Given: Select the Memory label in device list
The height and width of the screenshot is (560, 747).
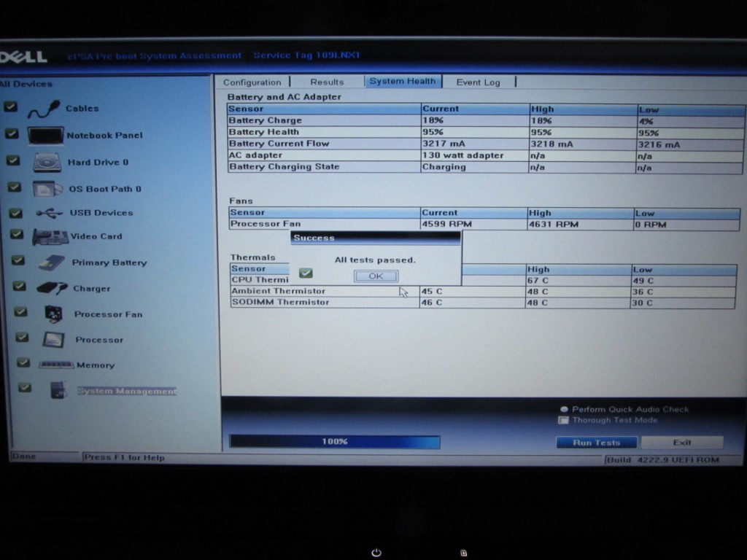Looking at the screenshot, I should pyautogui.click(x=96, y=365).
